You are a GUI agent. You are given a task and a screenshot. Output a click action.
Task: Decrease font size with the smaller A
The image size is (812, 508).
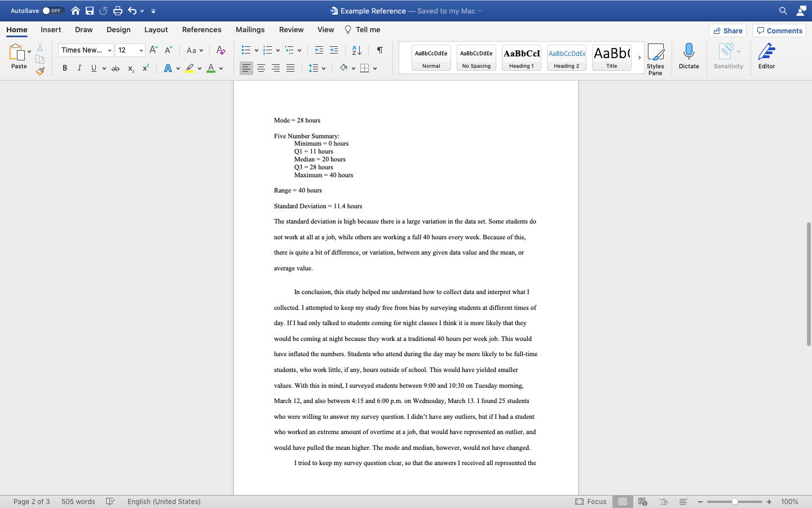(x=168, y=50)
